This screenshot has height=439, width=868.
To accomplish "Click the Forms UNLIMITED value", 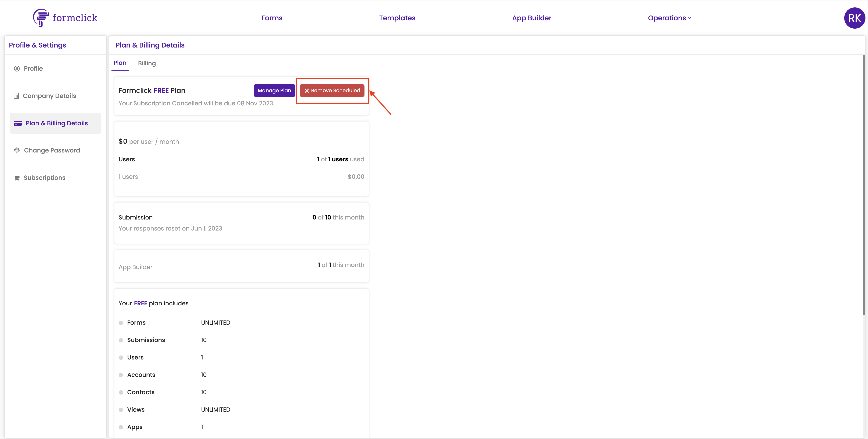I will pyautogui.click(x=216, y=323).
